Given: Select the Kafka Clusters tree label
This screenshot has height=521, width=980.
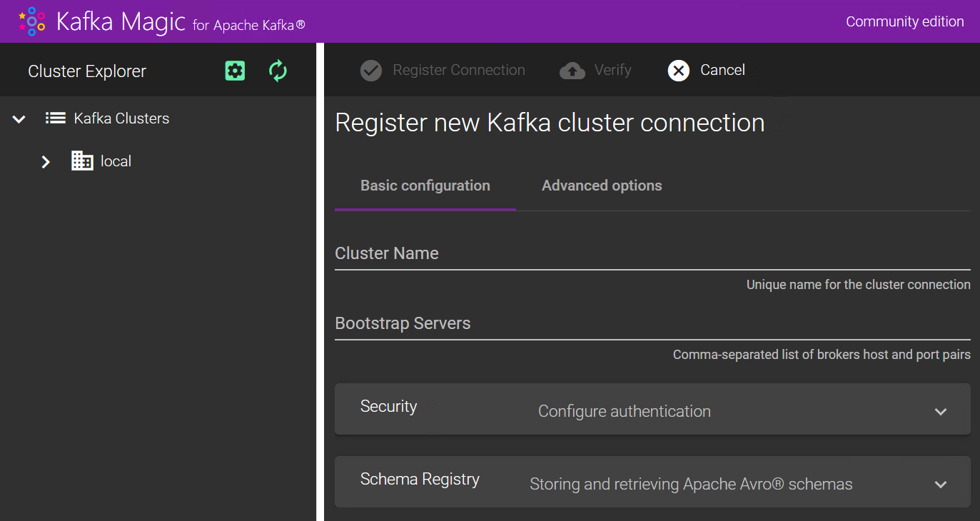Looking at the screenshot, I should (x=122, y=118).
